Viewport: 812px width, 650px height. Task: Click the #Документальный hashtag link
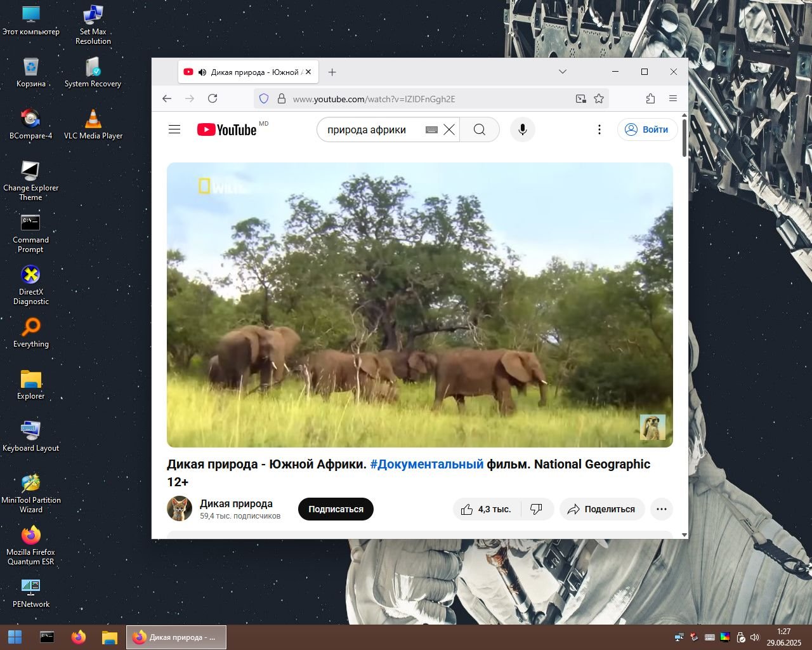pyautogui.click(x=426, y=464)
